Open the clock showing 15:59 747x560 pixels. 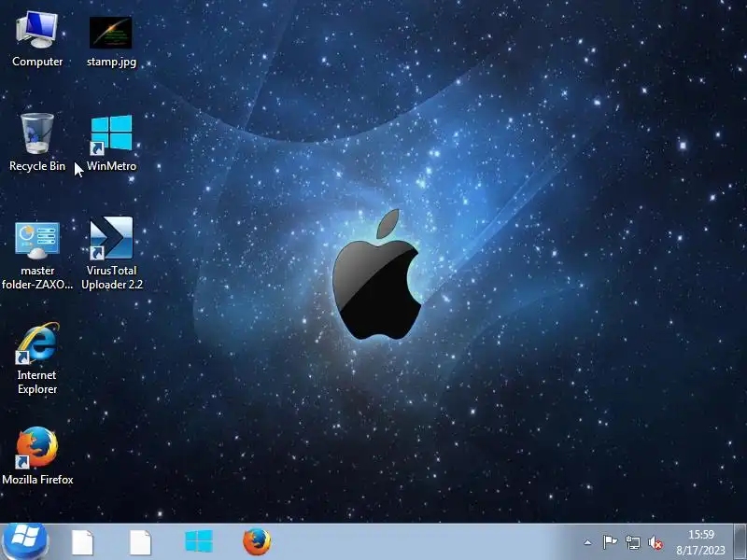pos(701,534)
